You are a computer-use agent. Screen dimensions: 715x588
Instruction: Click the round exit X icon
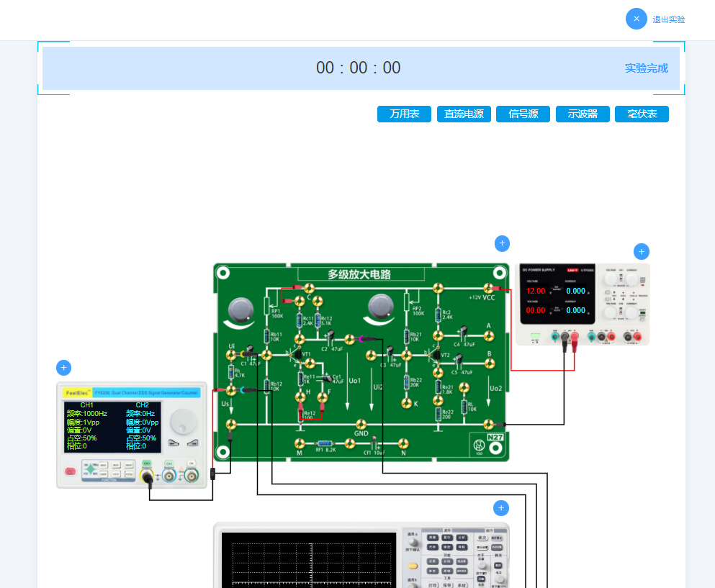pos(637,19)
